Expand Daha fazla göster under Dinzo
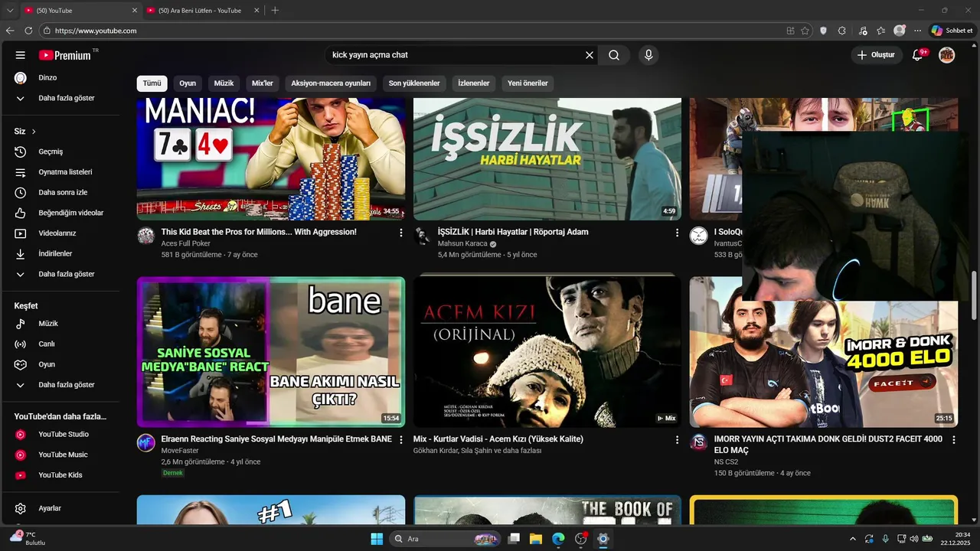This screenshot has height=551, width=980. (x=65, y=98)
